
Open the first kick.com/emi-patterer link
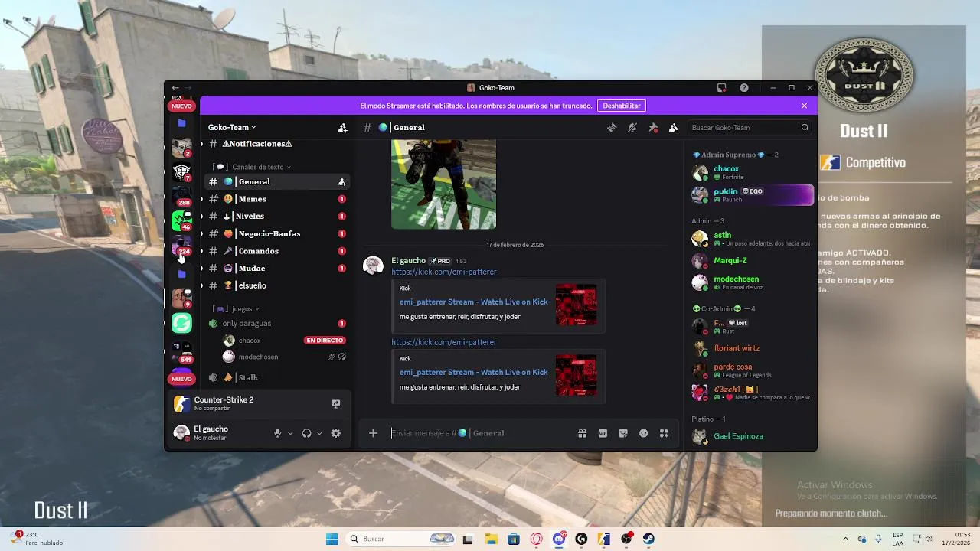point(444,272)
